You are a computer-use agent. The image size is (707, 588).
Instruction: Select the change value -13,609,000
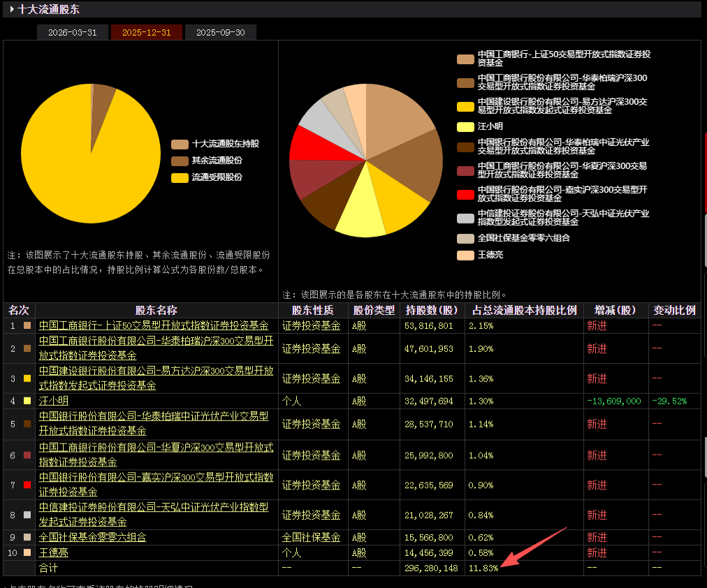point(613,401)
